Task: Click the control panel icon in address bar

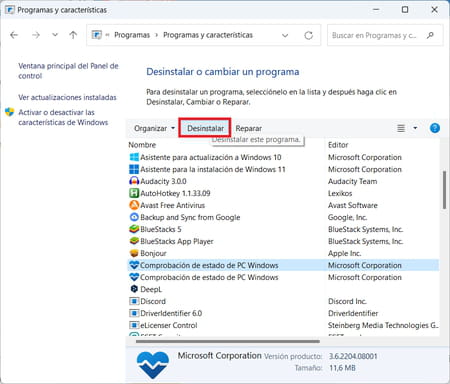Action: pos(97,35)
